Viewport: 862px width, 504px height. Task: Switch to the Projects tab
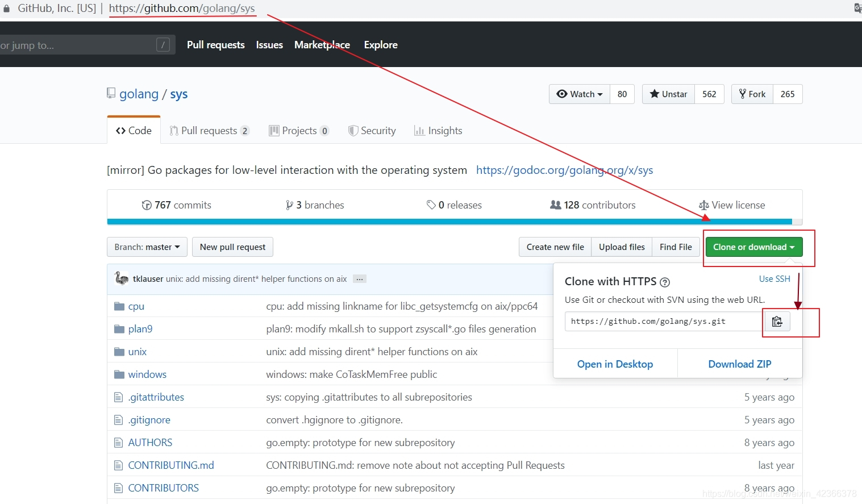[x=299, y=131]
